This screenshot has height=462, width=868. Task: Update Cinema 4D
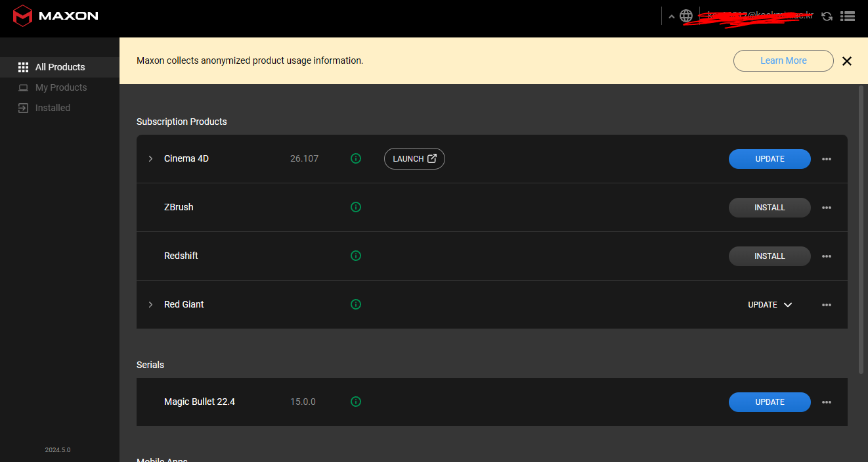(770, 159)
